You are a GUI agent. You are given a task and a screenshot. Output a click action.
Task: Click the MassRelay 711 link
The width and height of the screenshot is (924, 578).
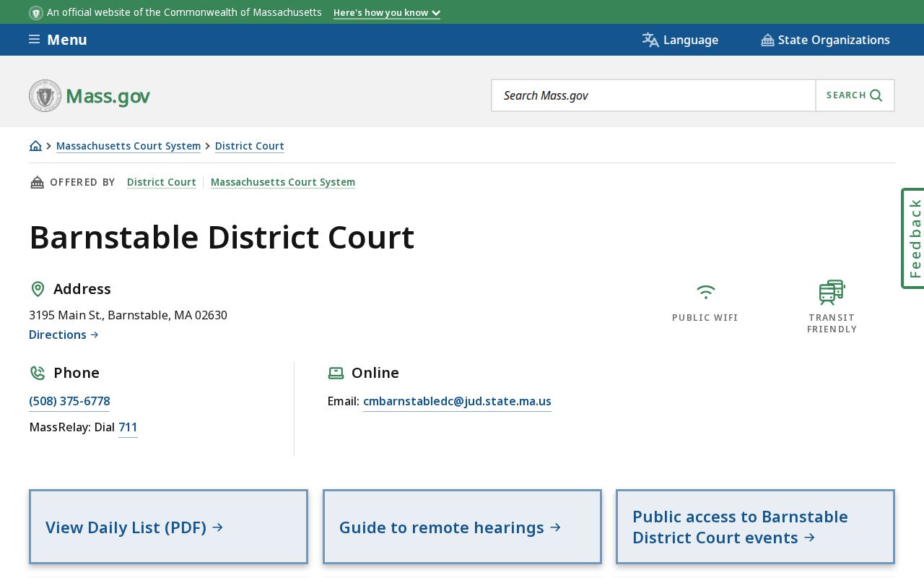(x=128, y=427)
